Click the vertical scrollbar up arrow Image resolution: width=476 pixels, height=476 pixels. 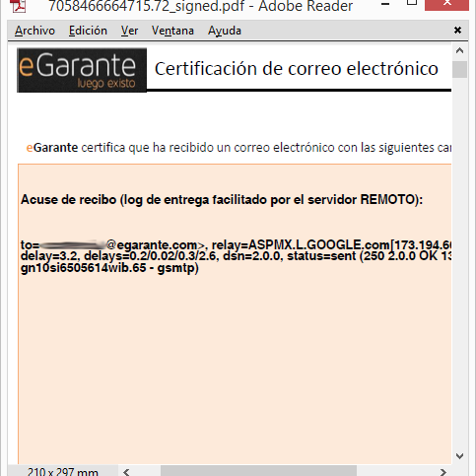click(459, 50)
